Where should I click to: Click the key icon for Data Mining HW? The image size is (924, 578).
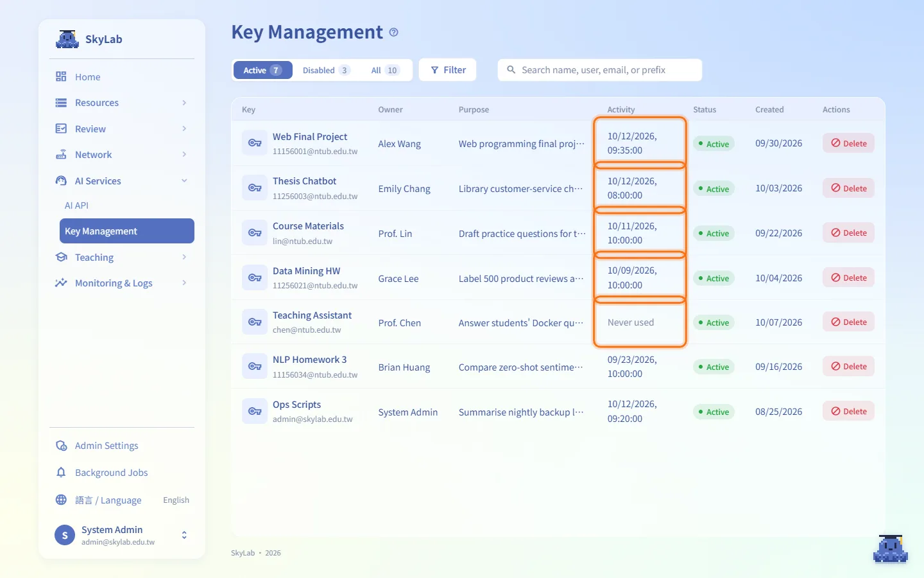pos(255,278)
